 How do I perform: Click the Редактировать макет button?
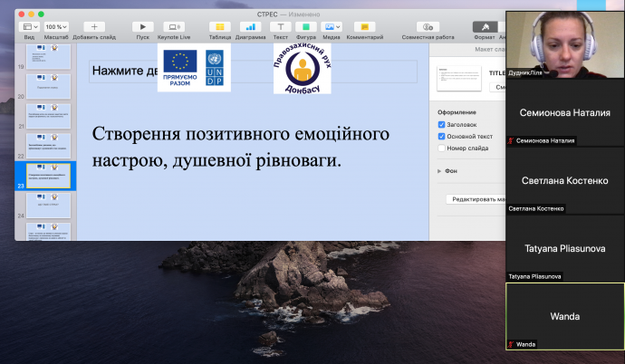(x=476, y=199)
